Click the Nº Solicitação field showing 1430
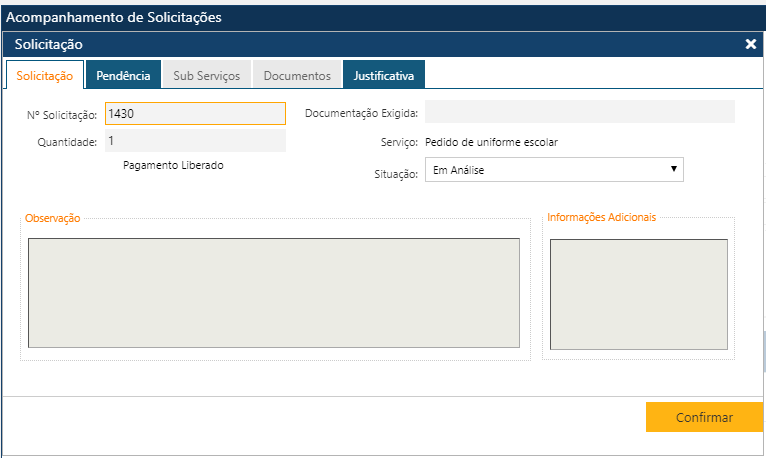This screenshot has width=766, height=458. point(194,114)
